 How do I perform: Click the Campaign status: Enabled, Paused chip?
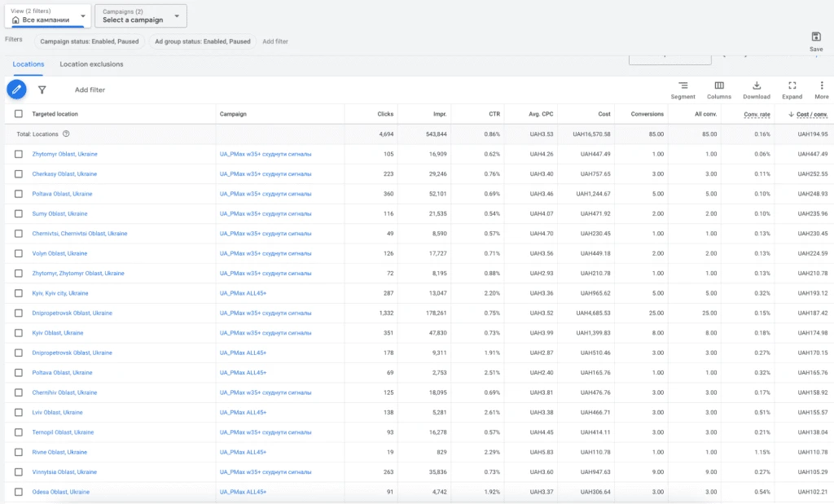pos(90,42)
